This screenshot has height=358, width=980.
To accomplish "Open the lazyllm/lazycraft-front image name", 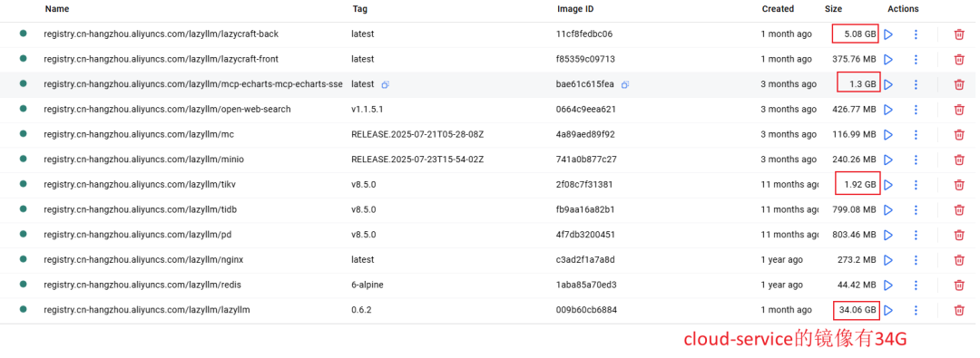I will 162,59.
